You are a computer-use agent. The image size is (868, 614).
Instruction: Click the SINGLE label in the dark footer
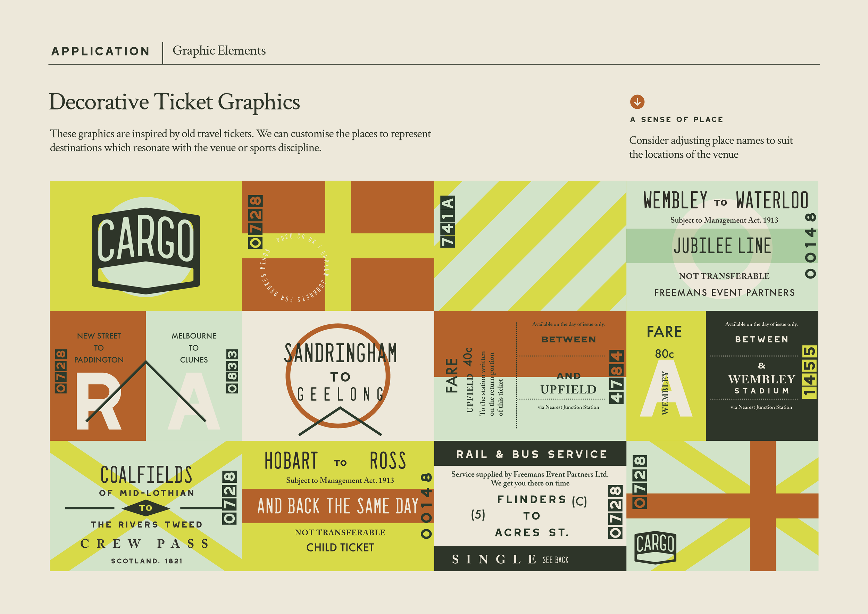point(494,559)
